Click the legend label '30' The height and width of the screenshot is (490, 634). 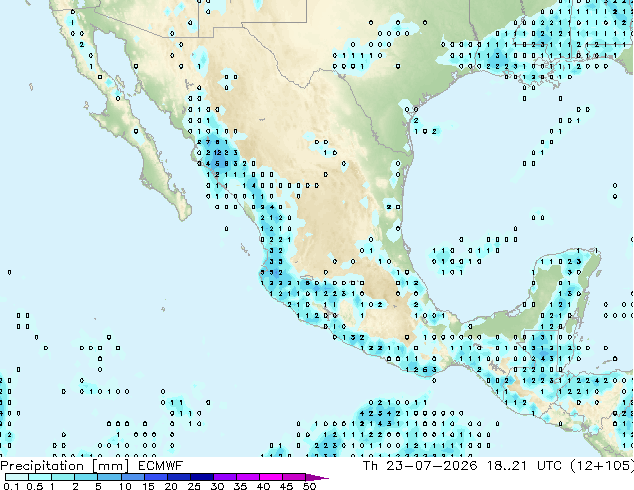pos(217,486)
